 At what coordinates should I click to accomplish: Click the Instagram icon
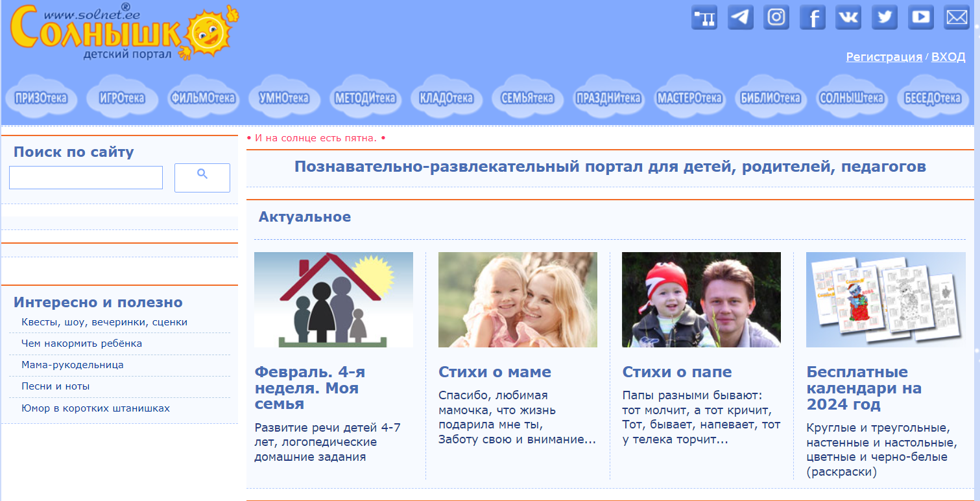[x=776, y=17]
